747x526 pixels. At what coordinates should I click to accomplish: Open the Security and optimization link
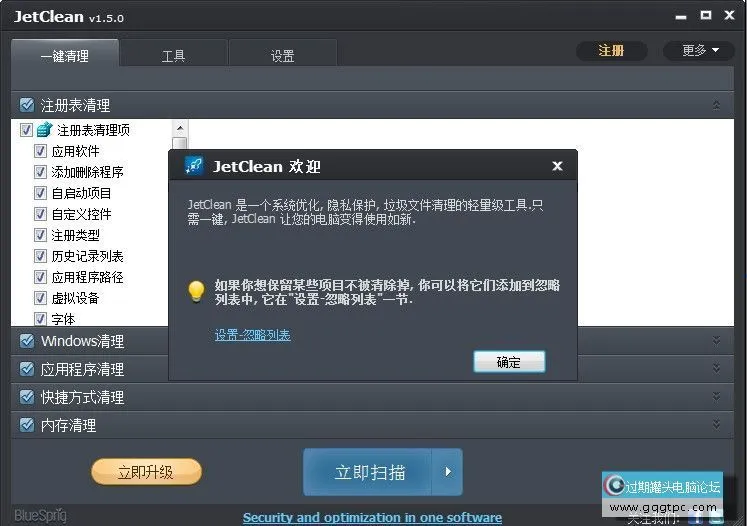373,517
